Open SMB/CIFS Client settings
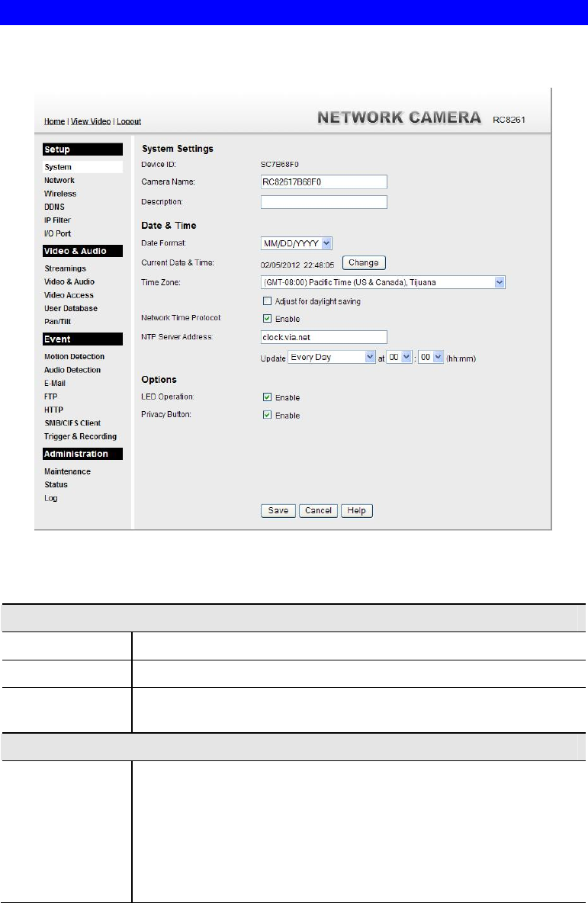This screenshot has height=903, width=588. tap(72, 423)
